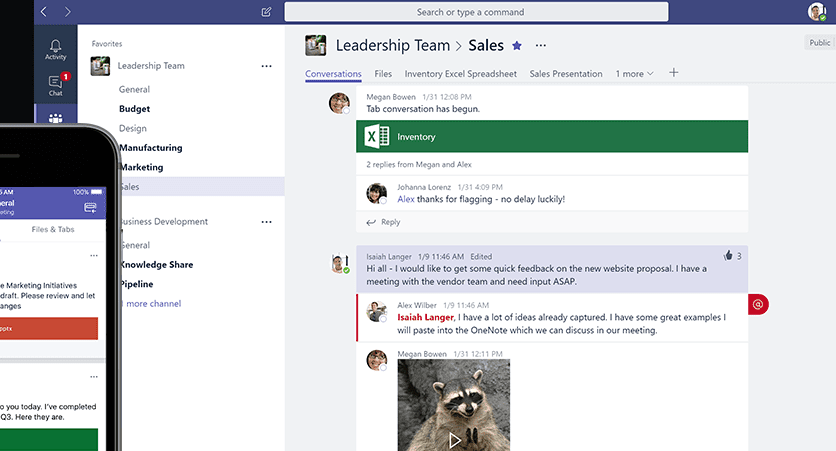Open Inventory Excel Spreadsheet tab
The height and width of the screenshot is (451, 836).
461,74
